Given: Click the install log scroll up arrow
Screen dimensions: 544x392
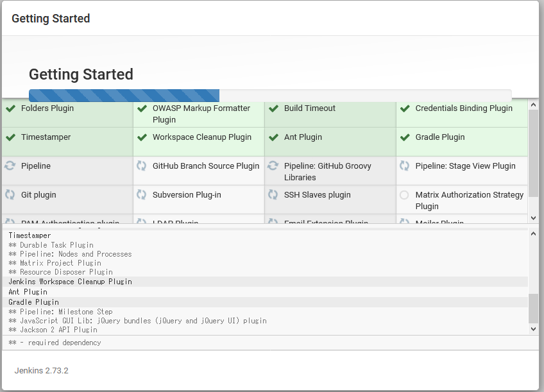Looking at the screenshot, I should (x=533, y=234).
